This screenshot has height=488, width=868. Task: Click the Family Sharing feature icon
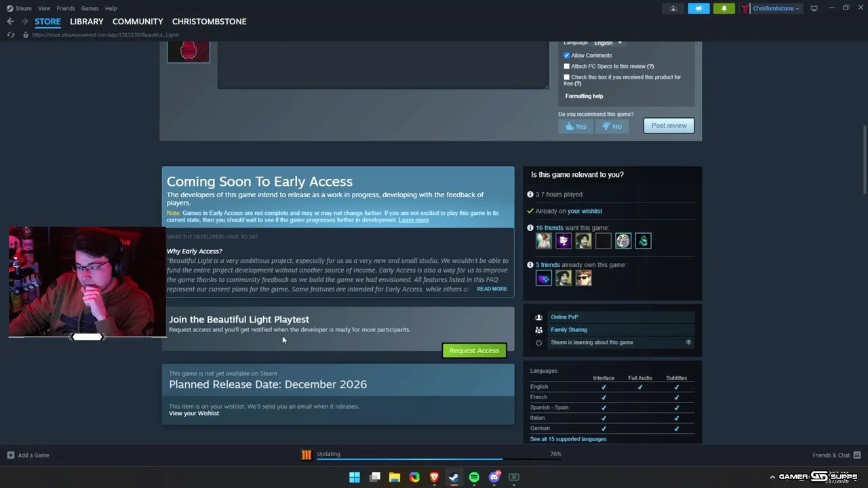click(538, 330)
